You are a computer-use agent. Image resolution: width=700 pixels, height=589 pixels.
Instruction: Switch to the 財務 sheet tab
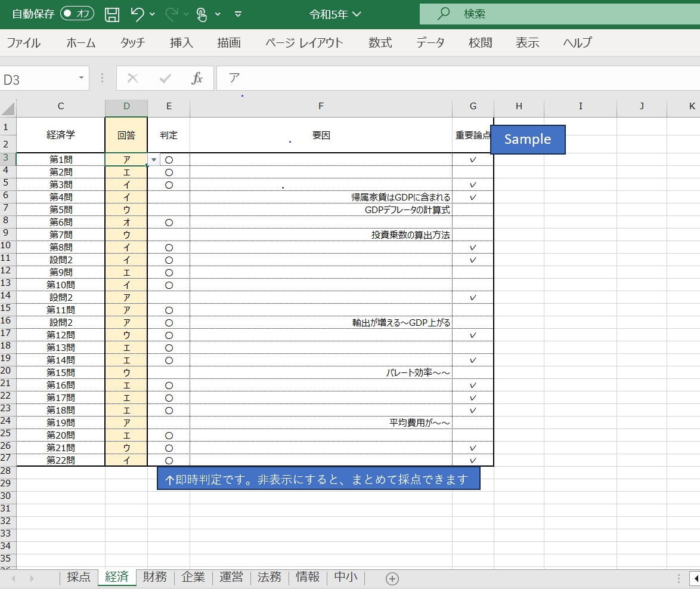155,578
